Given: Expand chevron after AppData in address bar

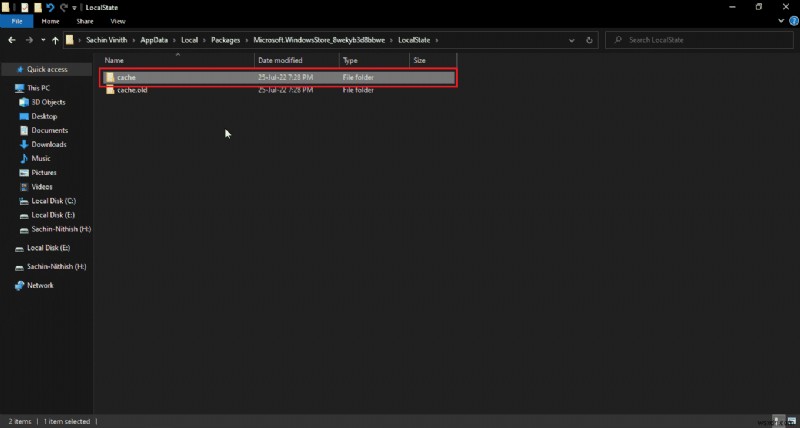Looking at the screenshot, I should pyautogui.click(x=174, y=40).
